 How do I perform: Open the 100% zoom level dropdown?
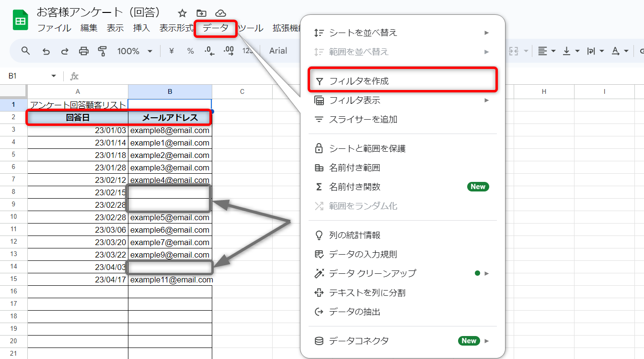[x=135, y=51]
